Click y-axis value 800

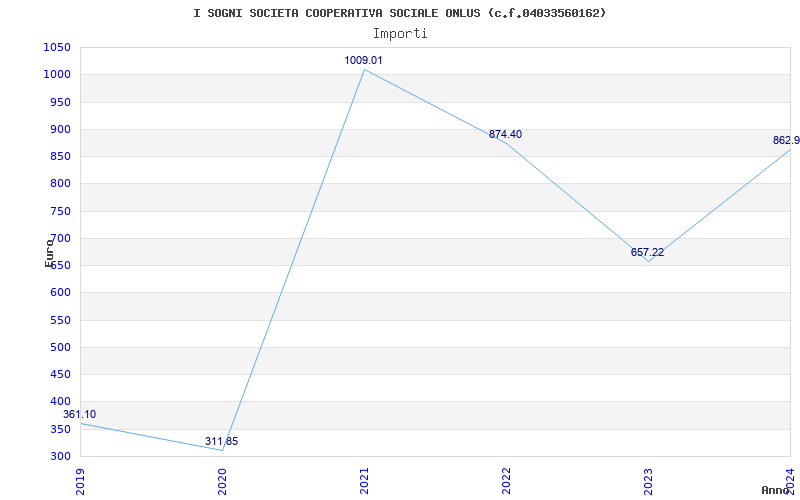tap(60, 184)
